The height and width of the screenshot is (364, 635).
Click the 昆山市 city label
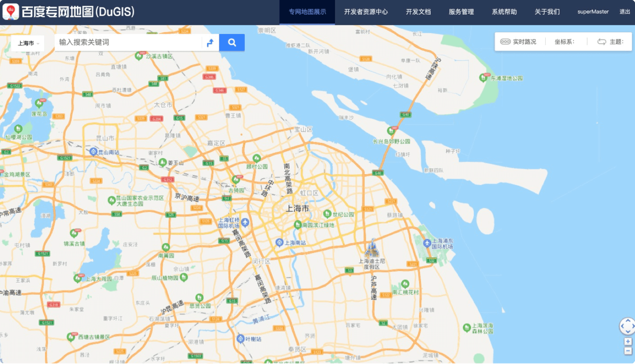(105, 138)
